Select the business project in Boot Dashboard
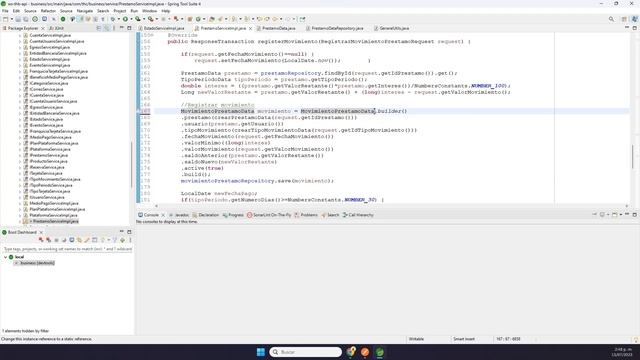The image size is (640, 360). point(34,263)
